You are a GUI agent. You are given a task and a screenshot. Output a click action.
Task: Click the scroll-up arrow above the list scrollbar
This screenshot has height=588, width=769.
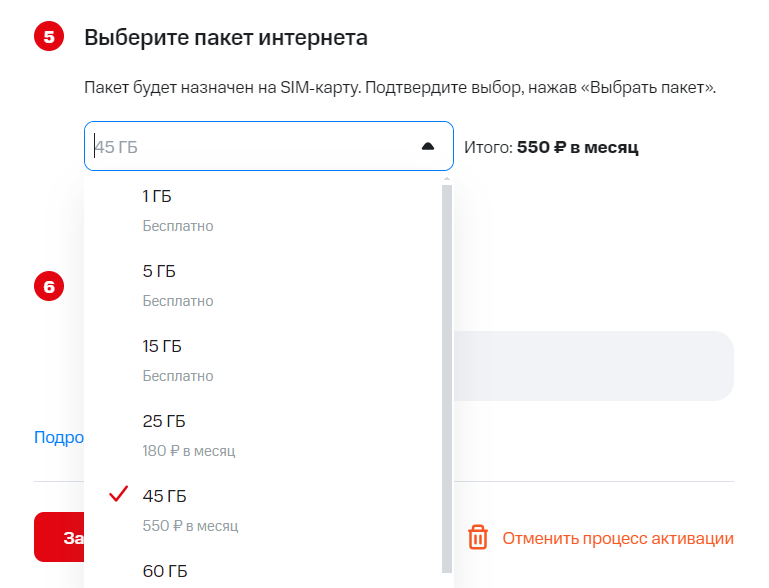[x=446, y=180]
